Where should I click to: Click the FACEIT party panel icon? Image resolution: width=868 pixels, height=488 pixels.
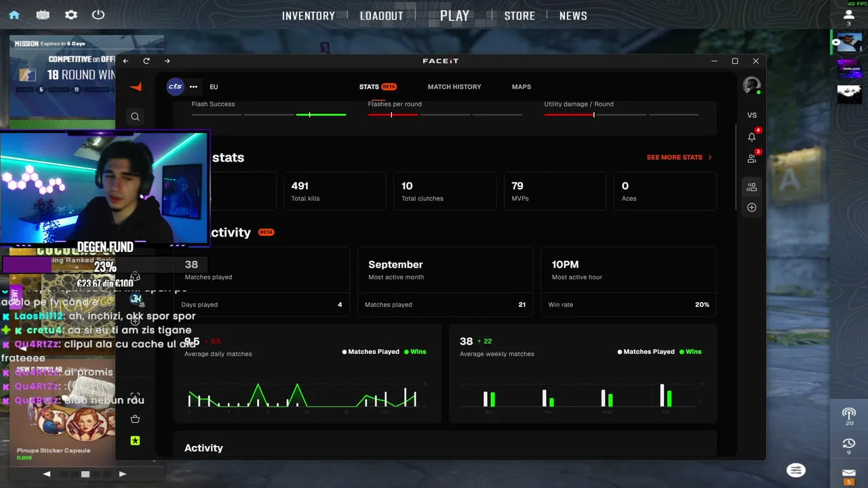click(751, 187)
